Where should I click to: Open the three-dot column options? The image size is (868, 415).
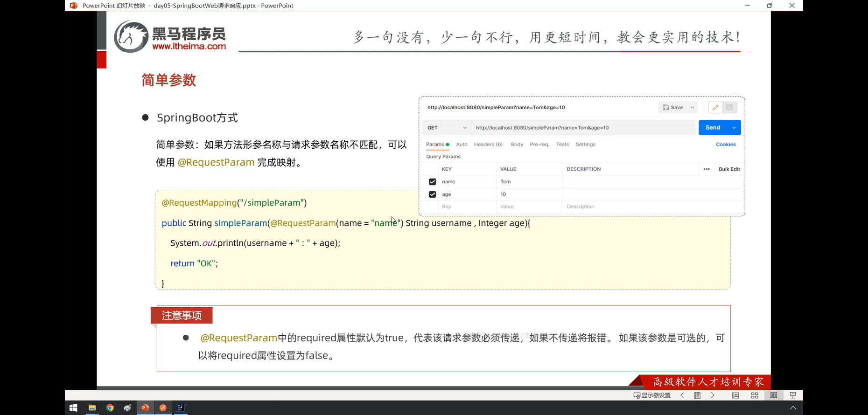707,169
